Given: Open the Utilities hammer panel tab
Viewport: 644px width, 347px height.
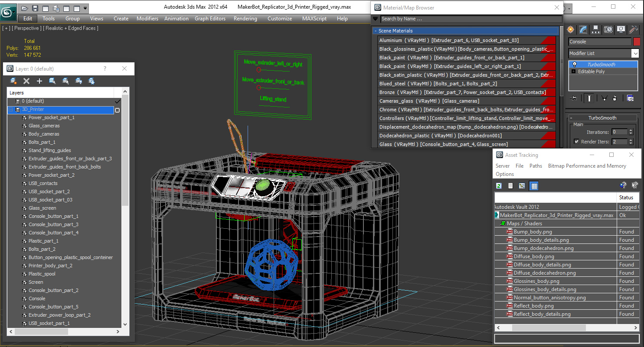Looking at the screenshot, I should [x=634, y=29].
